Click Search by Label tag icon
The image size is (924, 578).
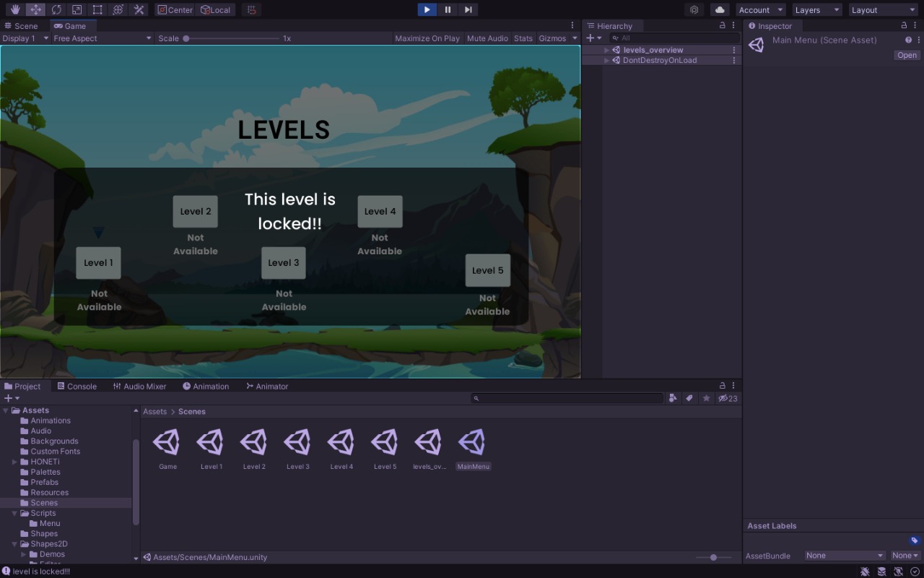[x=689, y=398]
